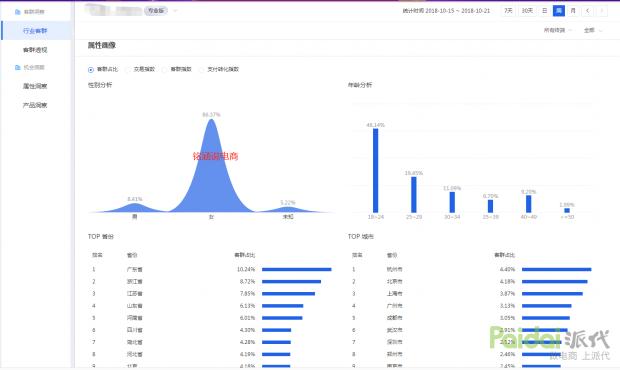The width and height of the screenshot is (620, 370).
Task: Click the 年龄分析 chart title
Action: click(x=360, y=85)
